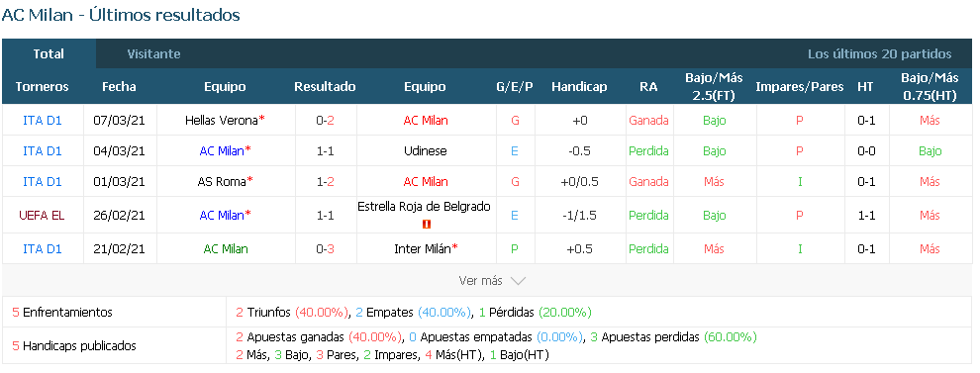Click the Handicap column header
This screenshot has width=980, height=373.
point(579,87)
